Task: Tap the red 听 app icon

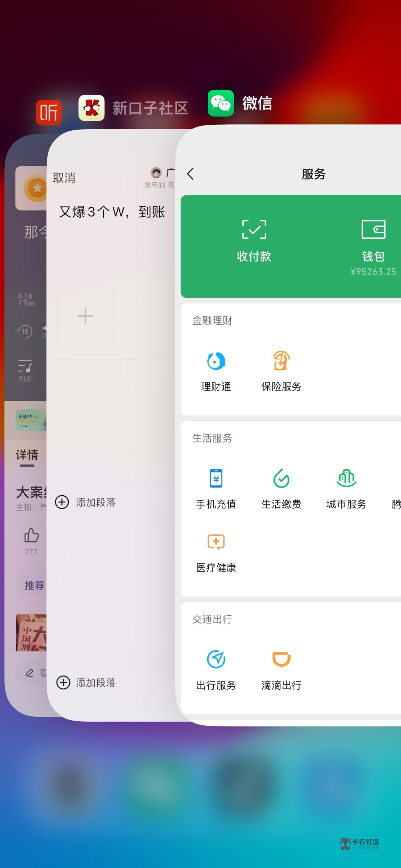Action: coord(49,112)
